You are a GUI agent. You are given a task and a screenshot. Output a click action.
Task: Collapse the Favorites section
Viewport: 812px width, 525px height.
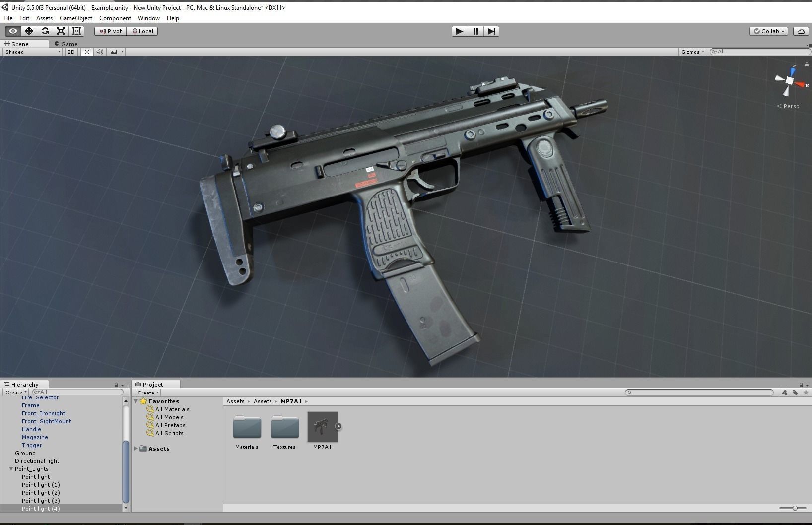pyautogui.click(x=136, y=401)
